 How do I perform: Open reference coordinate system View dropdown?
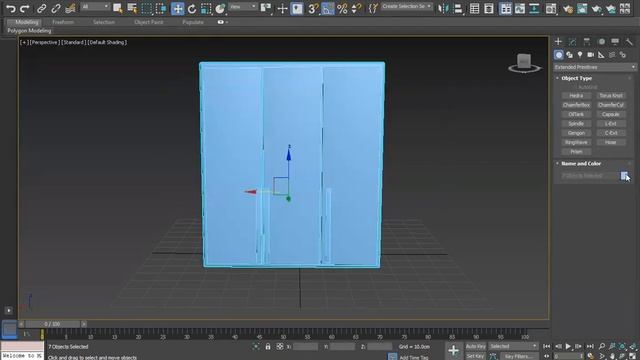tap(242, 7)
